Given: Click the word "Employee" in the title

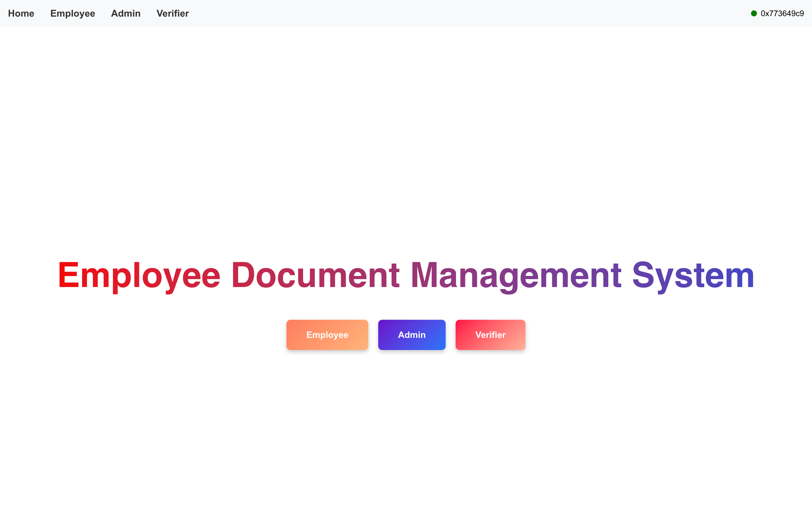Looking at the screenshot, I should (139, 275).
